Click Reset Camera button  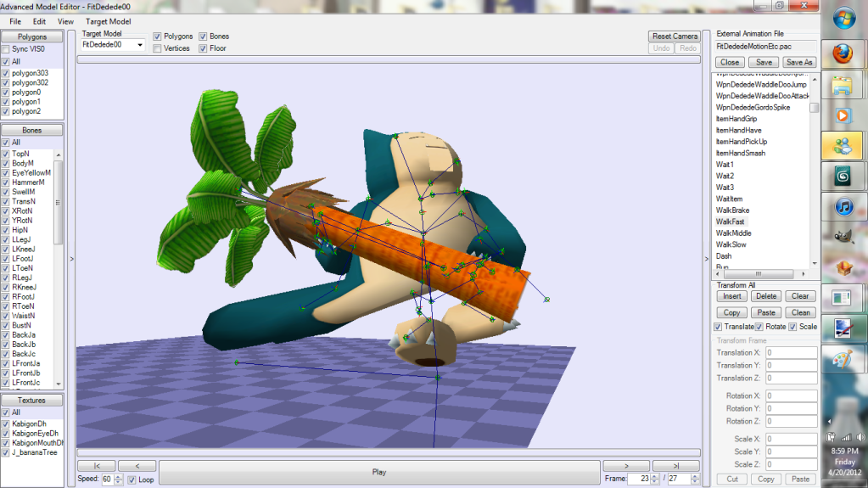[675, 36]
